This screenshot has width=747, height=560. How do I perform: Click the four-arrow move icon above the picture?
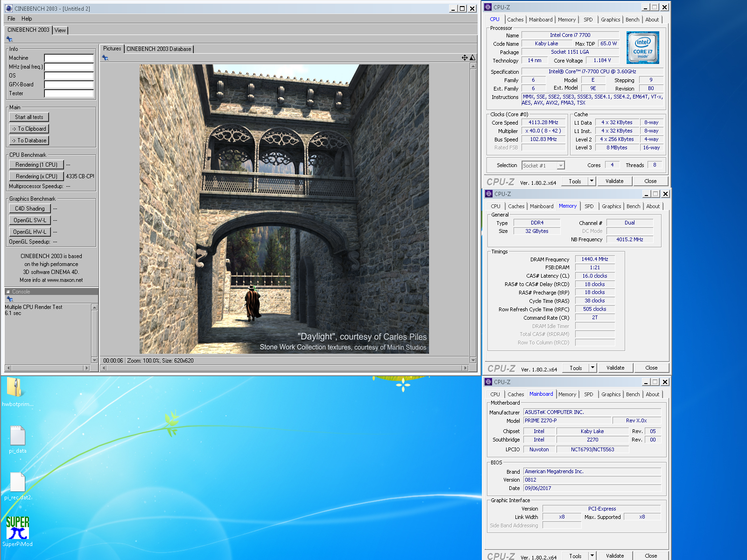(x=465, y=58)
